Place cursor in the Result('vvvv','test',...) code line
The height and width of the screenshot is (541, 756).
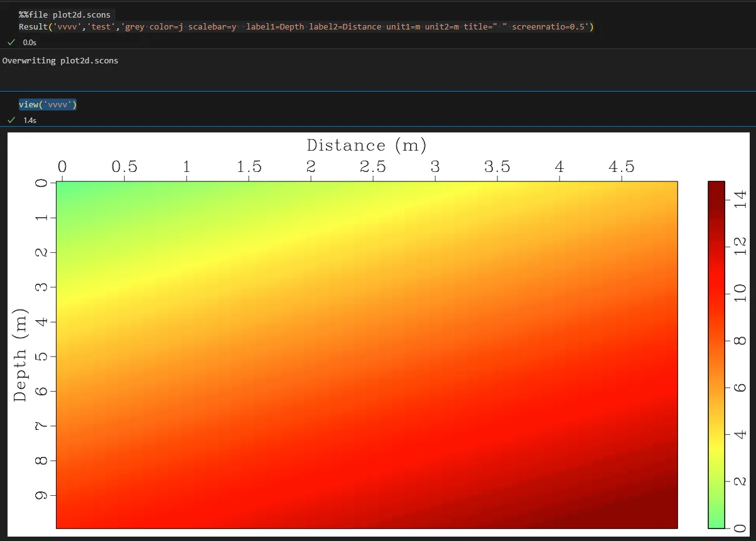click(x=306, y=26)
